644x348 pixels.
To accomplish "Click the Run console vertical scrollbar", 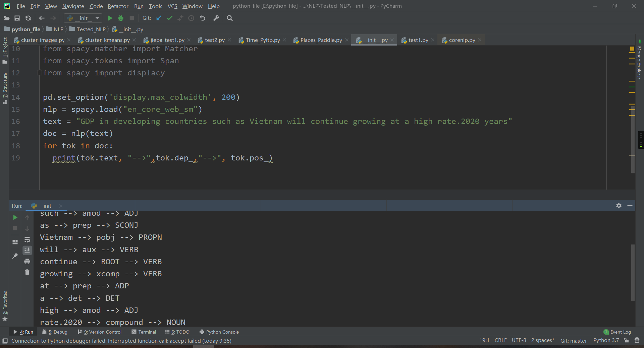I will 633,273.
